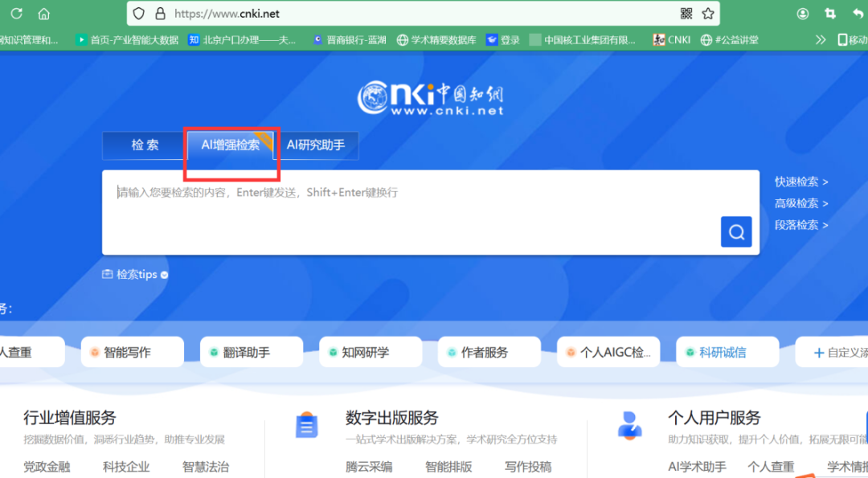Image resolution: width=868 pixels, height=478 pixels.
Task: Open the screenshot crop tool icon
Action: (829, 14)
